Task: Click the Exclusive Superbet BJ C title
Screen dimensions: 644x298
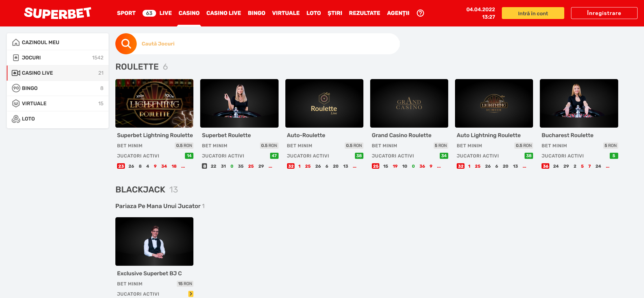Action: point(149,273)
